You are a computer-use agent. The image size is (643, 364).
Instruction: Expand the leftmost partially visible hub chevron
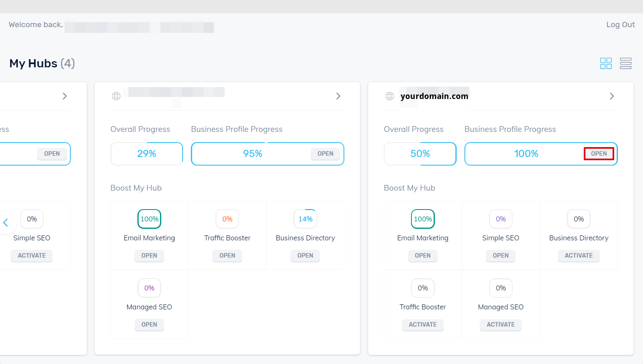point(65,96)
